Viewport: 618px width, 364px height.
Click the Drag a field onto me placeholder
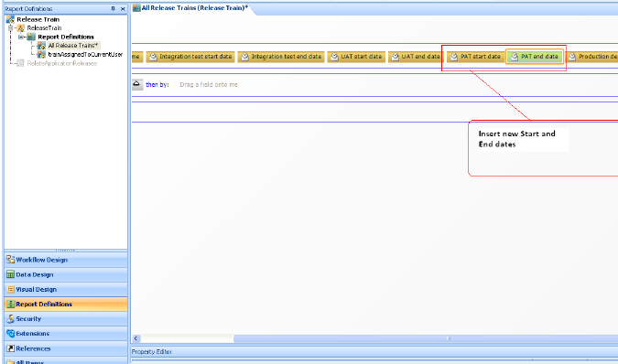pyautogui.click(x=209, y=85)
